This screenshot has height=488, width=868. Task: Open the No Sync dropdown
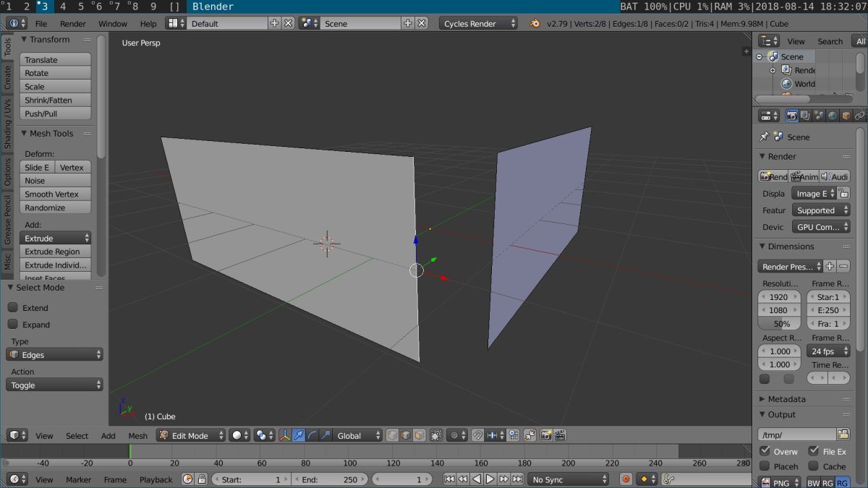569,479
